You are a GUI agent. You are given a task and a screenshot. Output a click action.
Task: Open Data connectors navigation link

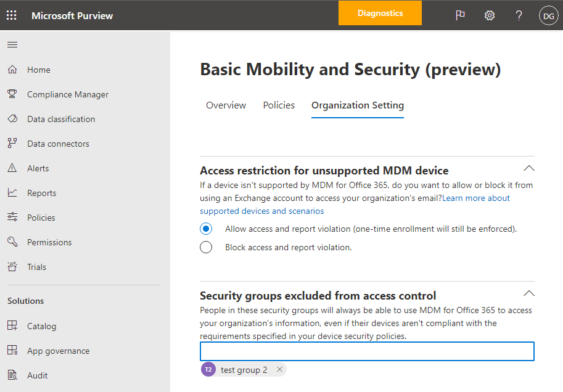58,144
